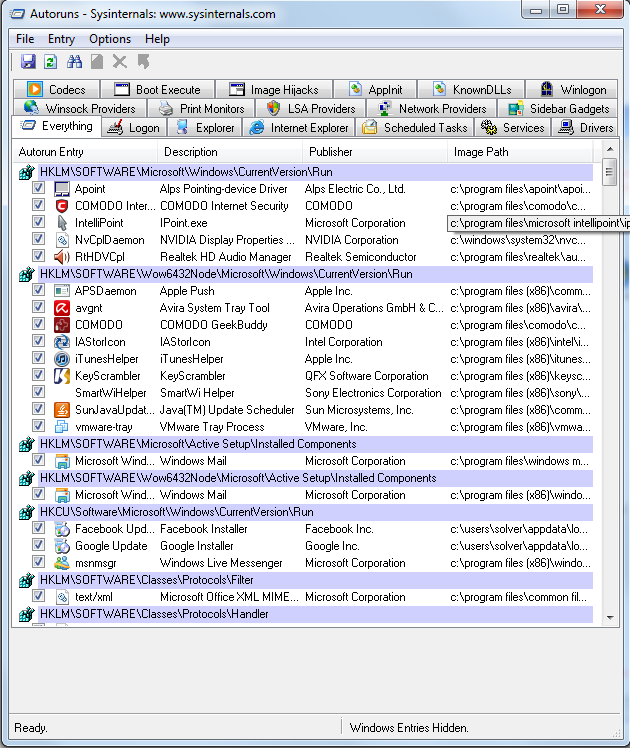Open the Options menu

pyautogui.click(x=110, y=39)
